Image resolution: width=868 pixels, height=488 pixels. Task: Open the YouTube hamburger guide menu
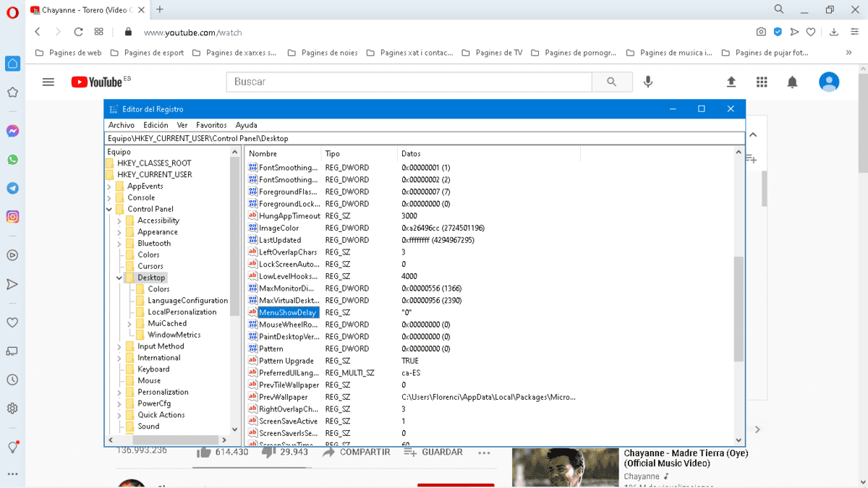pyautogui.click(x=48, y=82)
